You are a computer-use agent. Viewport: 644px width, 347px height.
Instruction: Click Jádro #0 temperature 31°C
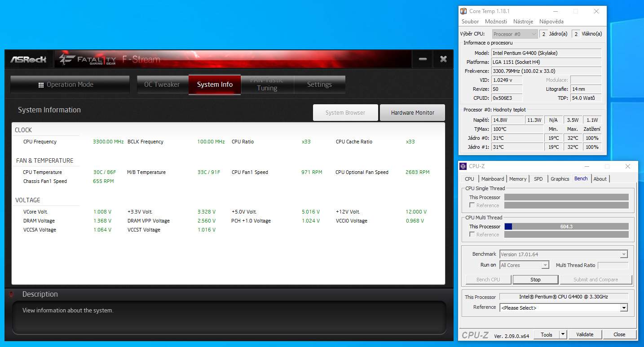pyautogui.click(x=517, y=138)
